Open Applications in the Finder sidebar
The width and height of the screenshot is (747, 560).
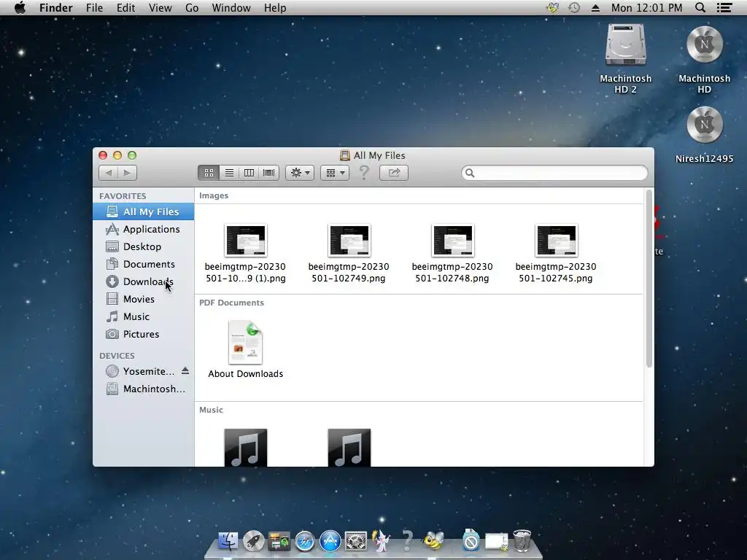(143, 229)
